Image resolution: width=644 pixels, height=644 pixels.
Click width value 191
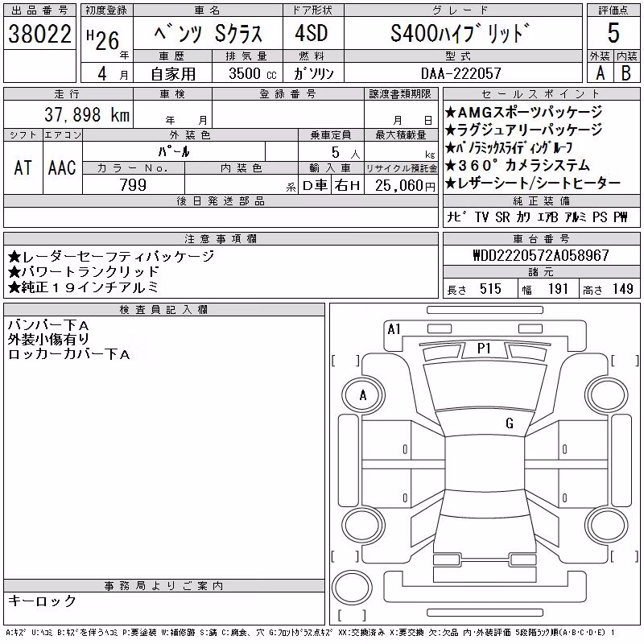coord(558,289)
